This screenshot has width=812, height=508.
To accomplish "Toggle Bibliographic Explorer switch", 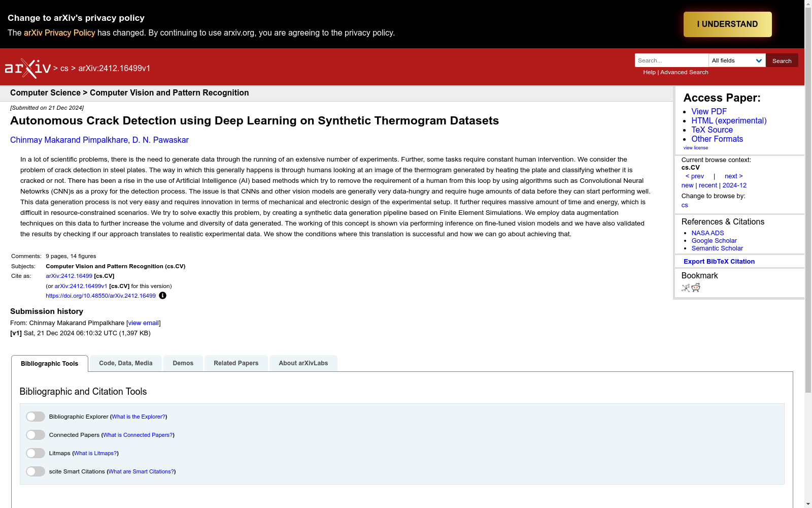I will [x=36, y=417].
